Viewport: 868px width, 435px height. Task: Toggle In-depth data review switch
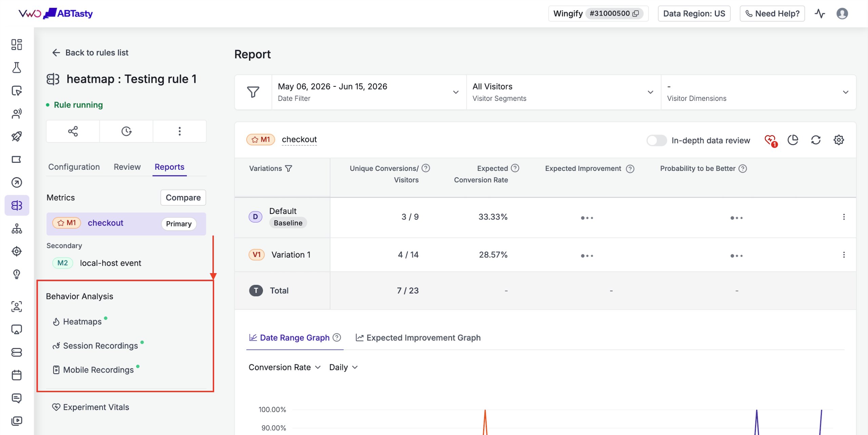(656, 140)
